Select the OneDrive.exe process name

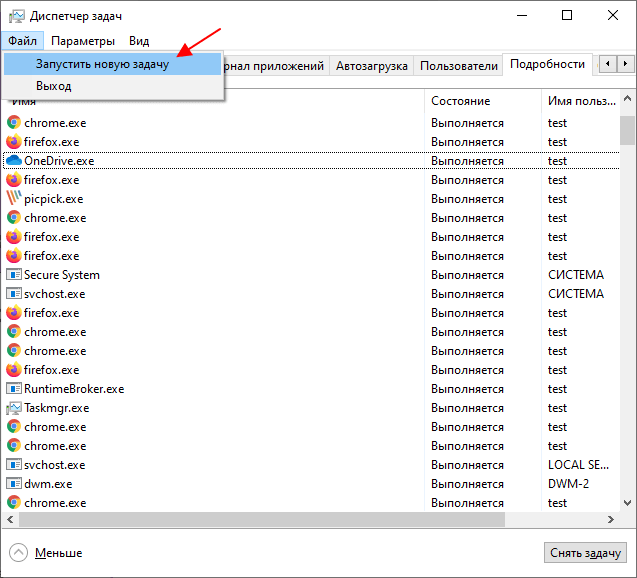(59, 161)
